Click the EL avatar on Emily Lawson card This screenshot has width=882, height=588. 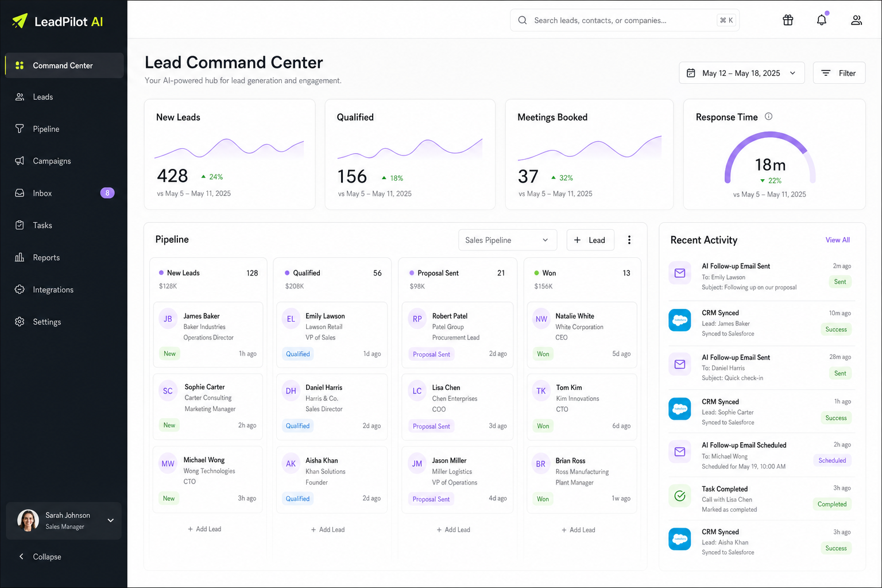291,319
